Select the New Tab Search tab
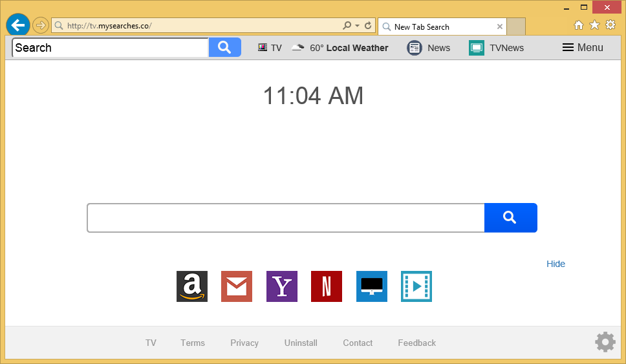 (x=436, y=27)
